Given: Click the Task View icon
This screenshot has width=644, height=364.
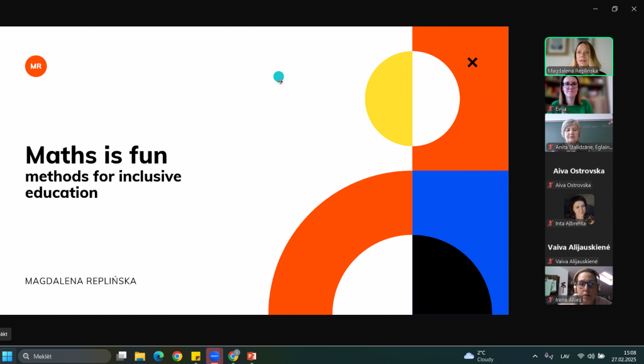Looking at the screenshot, I should point(121,356).
